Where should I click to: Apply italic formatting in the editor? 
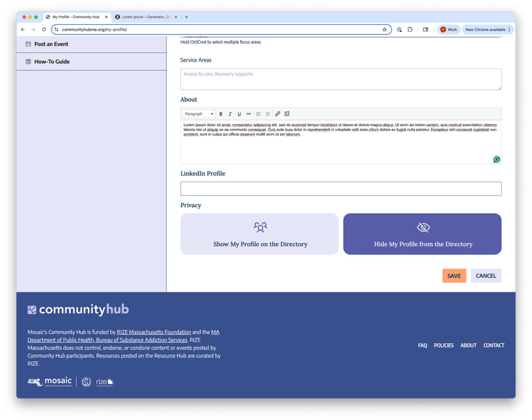[230, 114]
